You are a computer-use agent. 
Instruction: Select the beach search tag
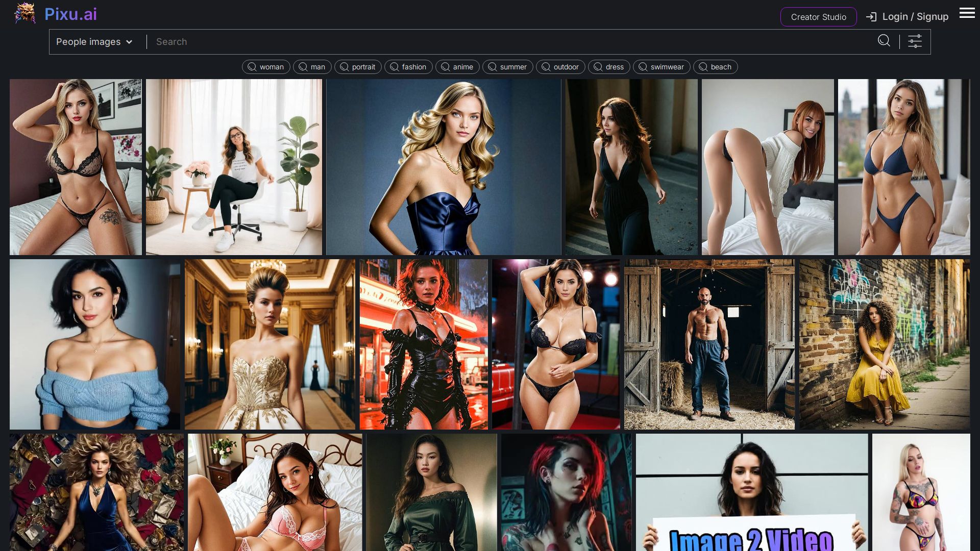(x=715, y=67)
